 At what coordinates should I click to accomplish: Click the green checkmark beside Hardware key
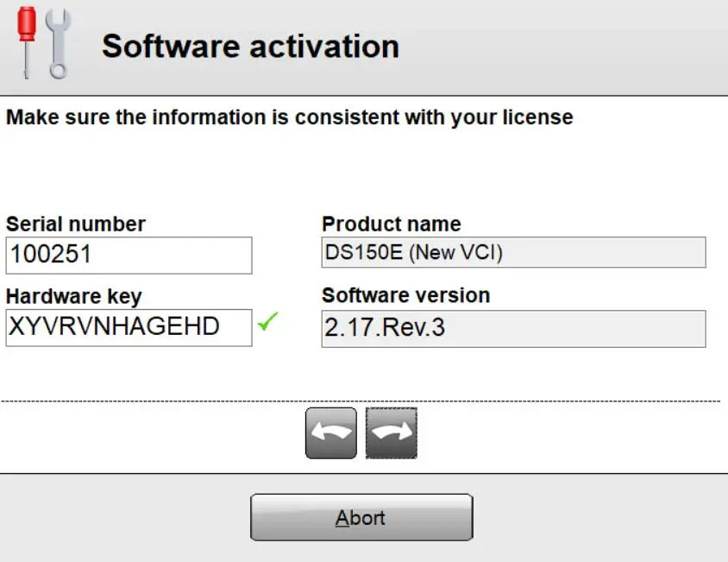[268, 325]
